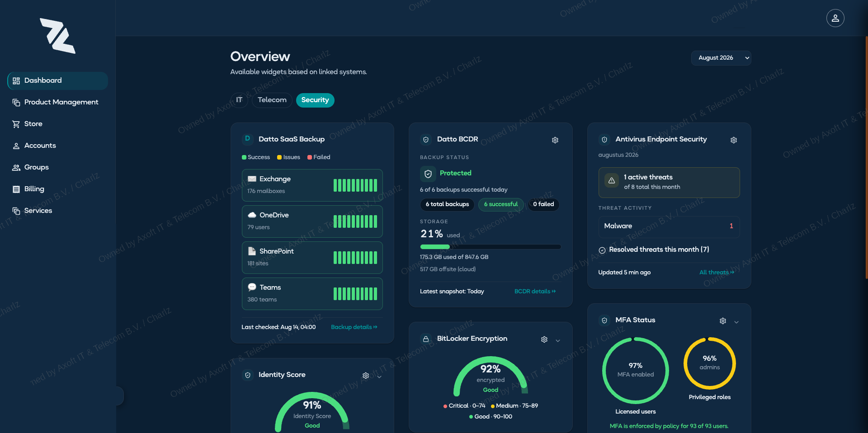
Task: Click 'Updated 5 min ago' text
Action: point(624,273)
